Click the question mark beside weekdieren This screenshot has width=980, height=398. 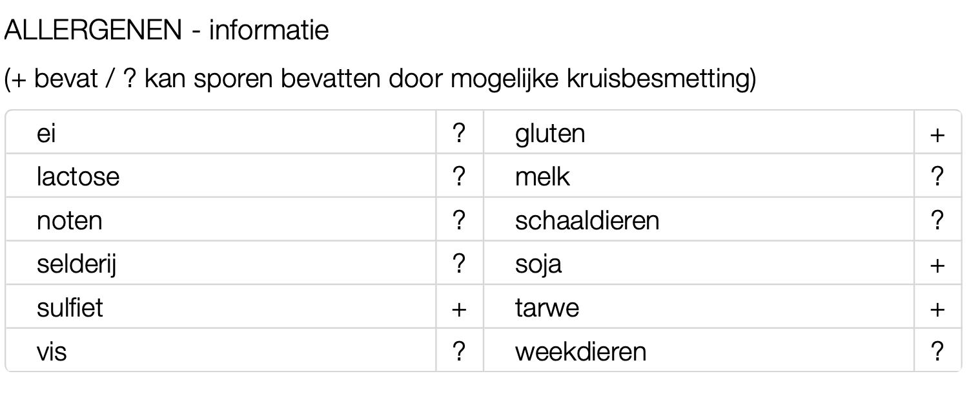pyautogui.click(x=937, y=352)
